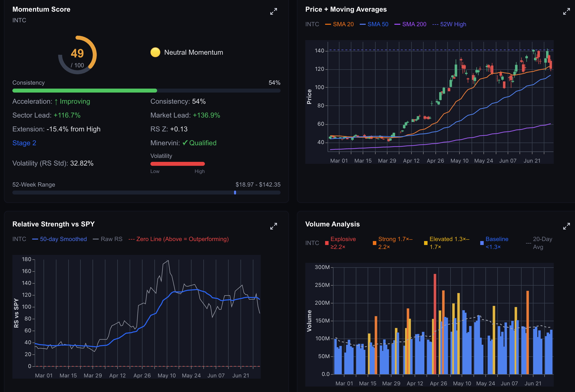Screen dimensions: 575x392
Task: Click the $18.97 - $142.35 range text
Action: coord(258,185)
